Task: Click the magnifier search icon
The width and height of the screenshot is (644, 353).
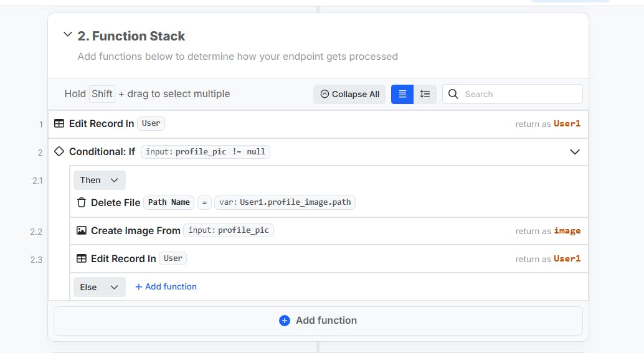Action: point(453,94)
